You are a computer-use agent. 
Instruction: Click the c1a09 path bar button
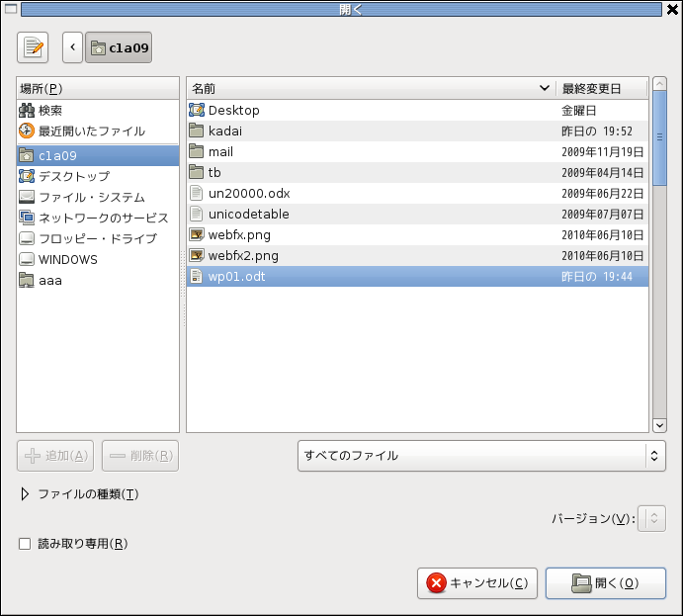pyautogui.click(x=119, y=46)
